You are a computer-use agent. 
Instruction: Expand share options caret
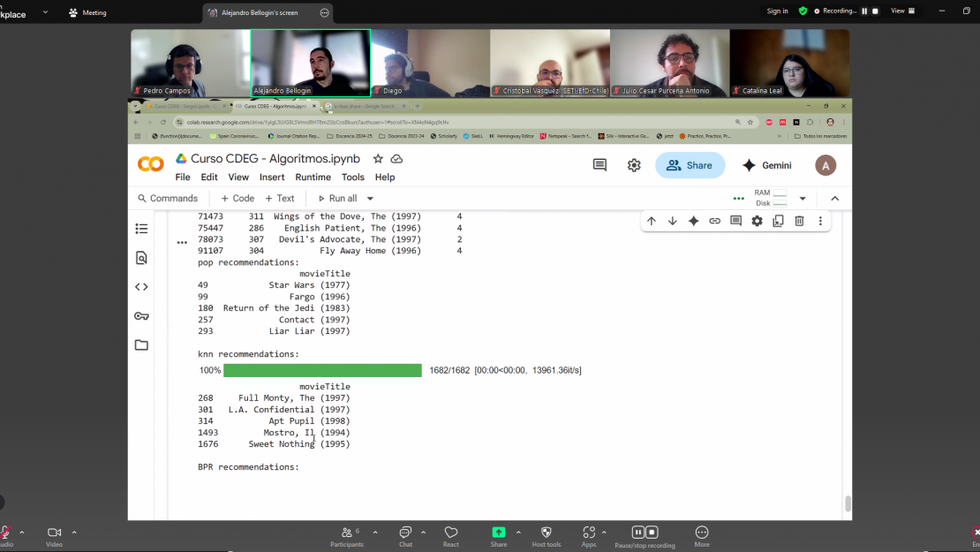(518, 533)
